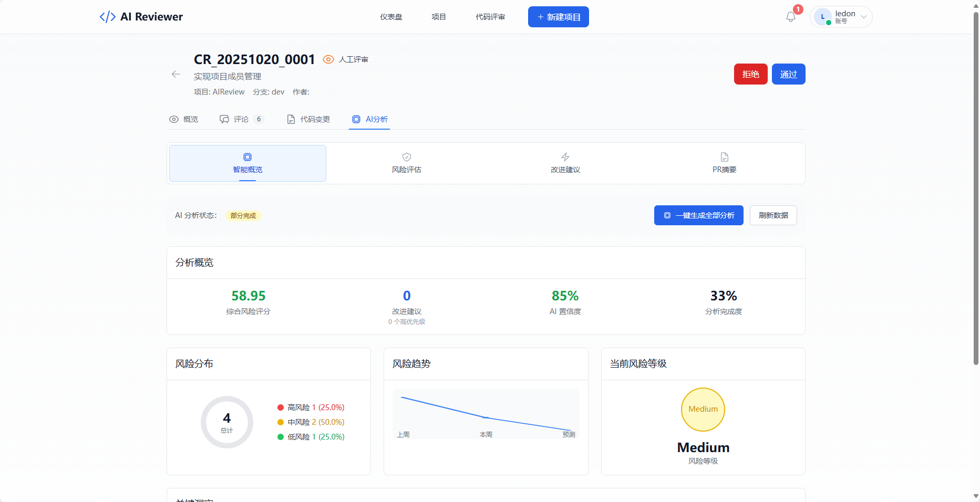The height and width of the screenshot is (502, 980).
Task: Click the comment count badge 6
Action: tap(259, 119)
